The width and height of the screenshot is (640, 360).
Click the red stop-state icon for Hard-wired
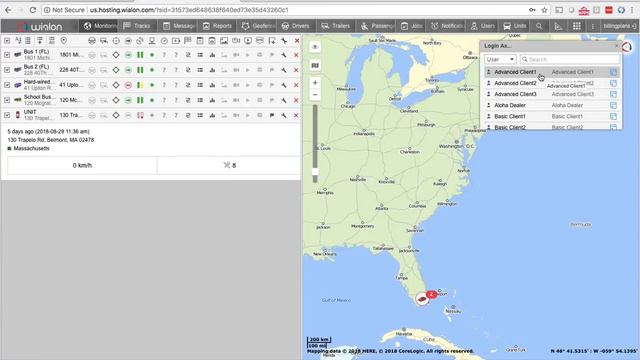point(128,85)
